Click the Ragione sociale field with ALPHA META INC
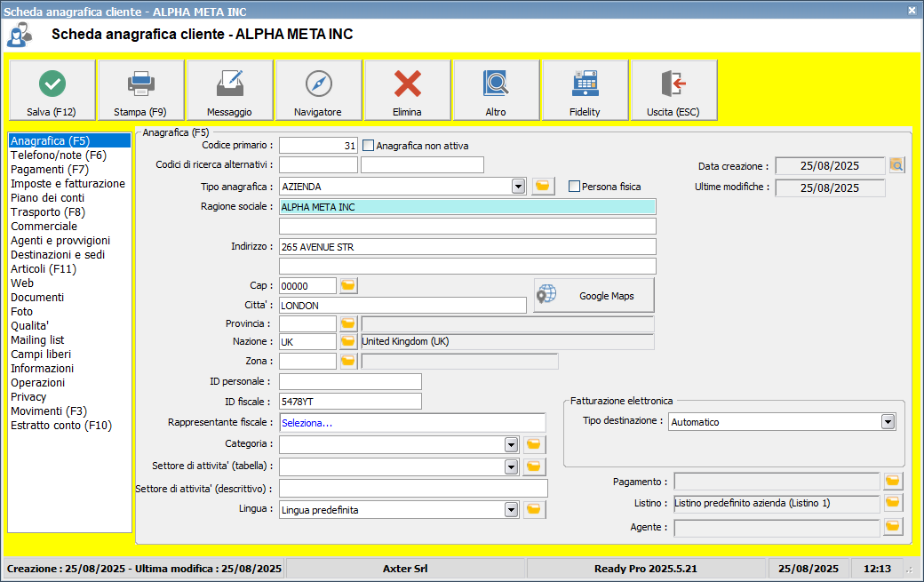This screenshot has height=582, width=924. coord(467,207)
